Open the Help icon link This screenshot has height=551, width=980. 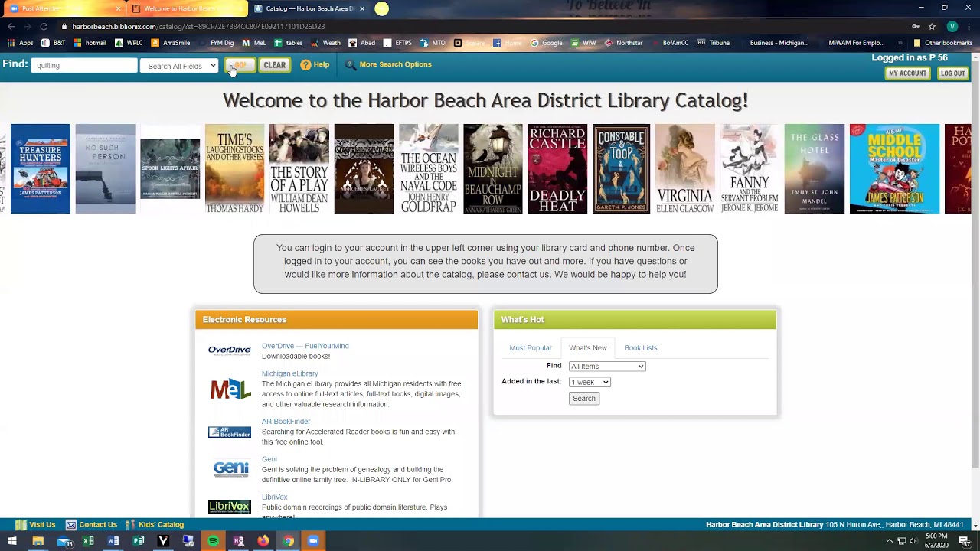pyautogui.click(x=315, y=65)
